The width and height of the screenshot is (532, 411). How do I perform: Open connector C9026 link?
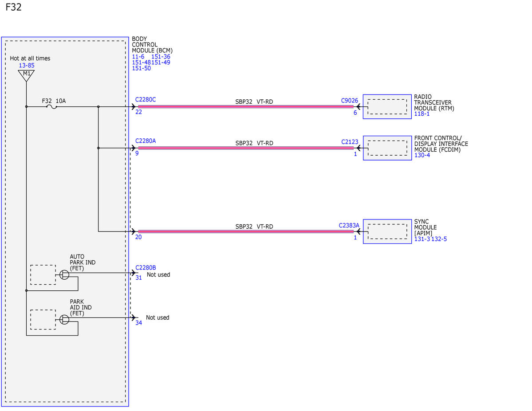pos(350,100)
